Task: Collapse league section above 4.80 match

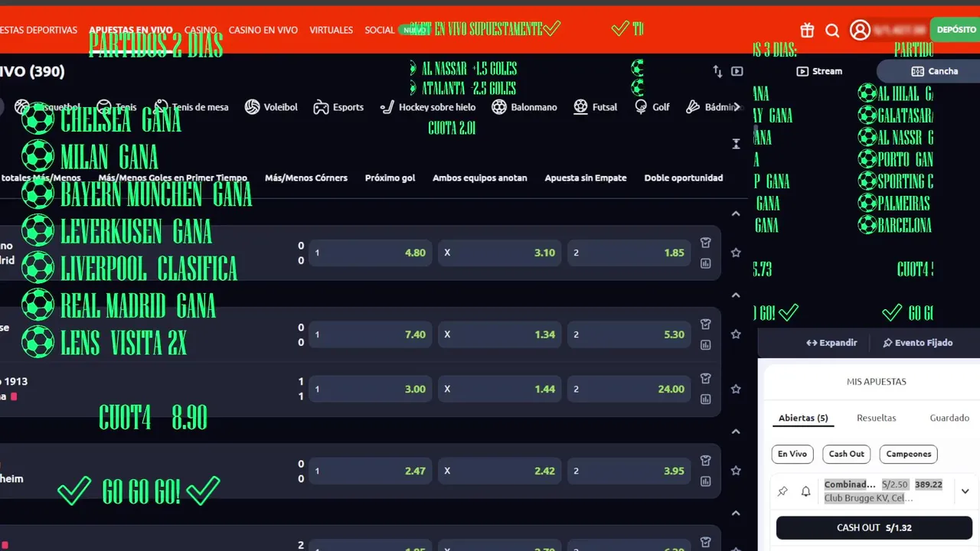Action: click(x=736, y=214)
